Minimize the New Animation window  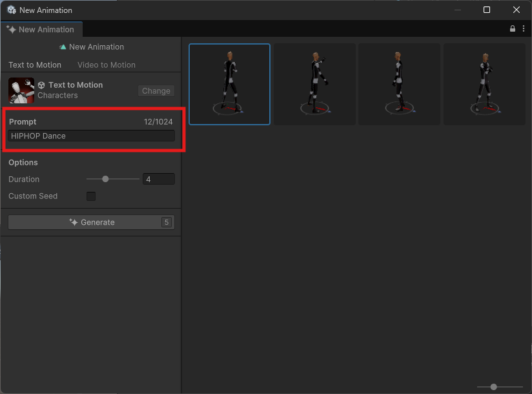[x=458, y=10]
